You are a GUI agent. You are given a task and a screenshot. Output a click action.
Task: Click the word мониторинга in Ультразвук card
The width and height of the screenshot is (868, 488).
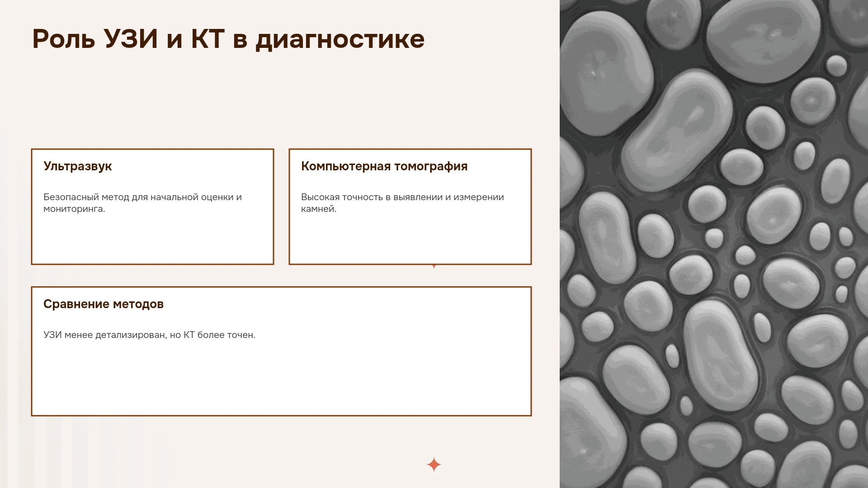click(74, 209)
